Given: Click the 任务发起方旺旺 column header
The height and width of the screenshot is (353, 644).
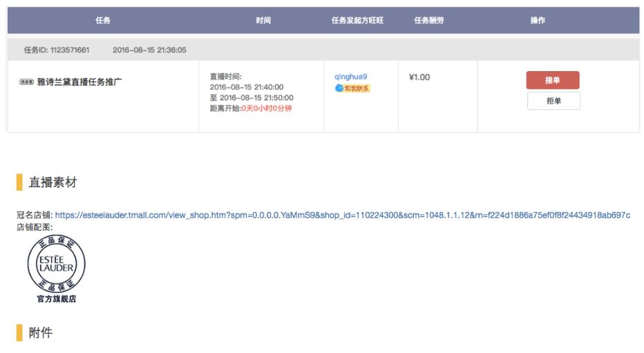Looking at the screenshot, I should tap(357, 21).
